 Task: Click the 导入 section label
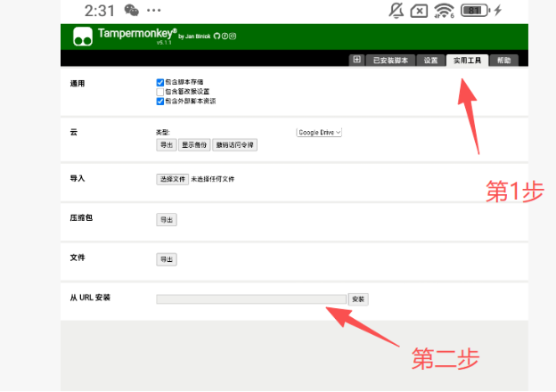tap(78, 178)
